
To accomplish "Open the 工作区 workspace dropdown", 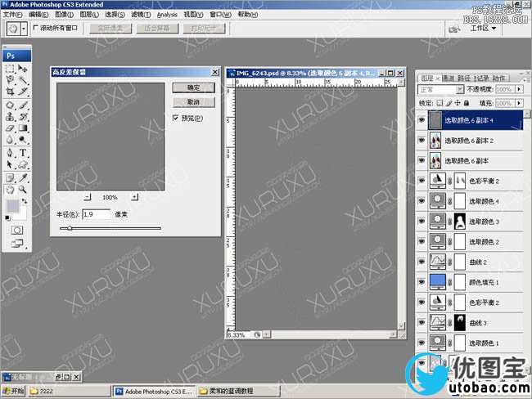I will pyautogui.click(x=484, y=28).
